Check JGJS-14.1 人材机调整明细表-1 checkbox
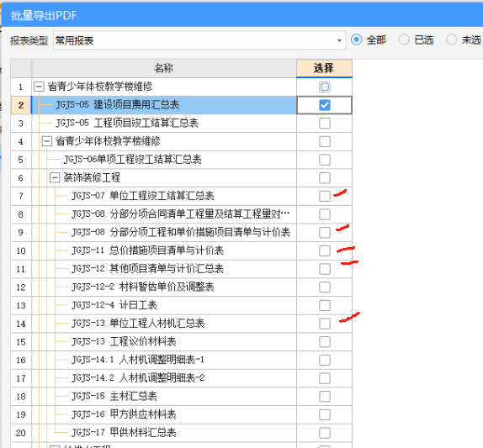483x448 pixels. (325, 360)
